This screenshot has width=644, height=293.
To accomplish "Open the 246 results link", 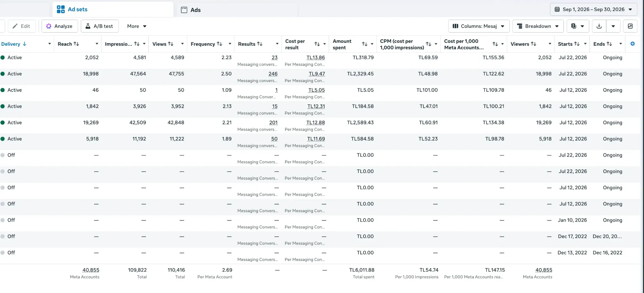I will point(273,74).
